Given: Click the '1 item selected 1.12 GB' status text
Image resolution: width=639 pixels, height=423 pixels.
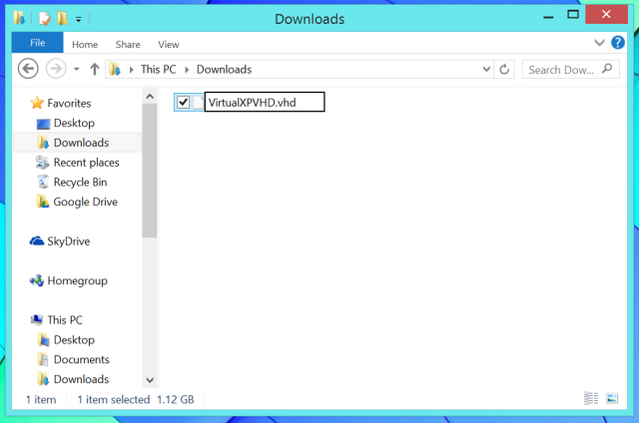Looking at the screenshot, I should coord(136,400).
